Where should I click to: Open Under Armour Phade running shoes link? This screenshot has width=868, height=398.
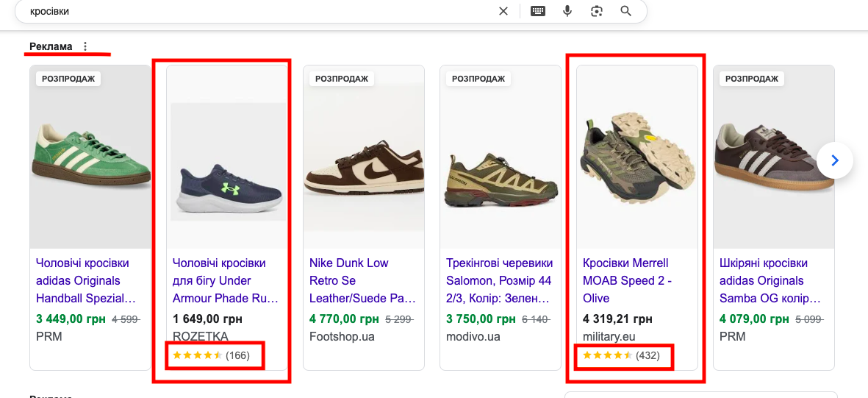coord(226,280)
